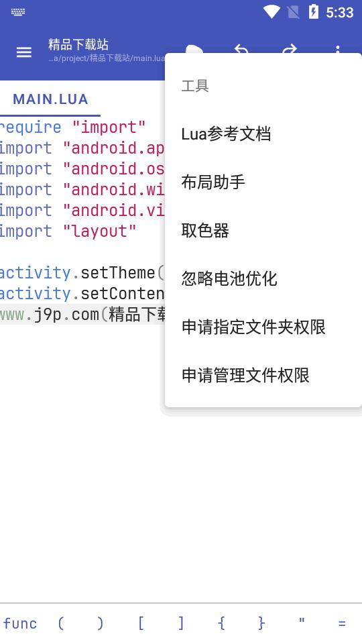Tap the keyboard indicator in status bar

tap(18, 12)
